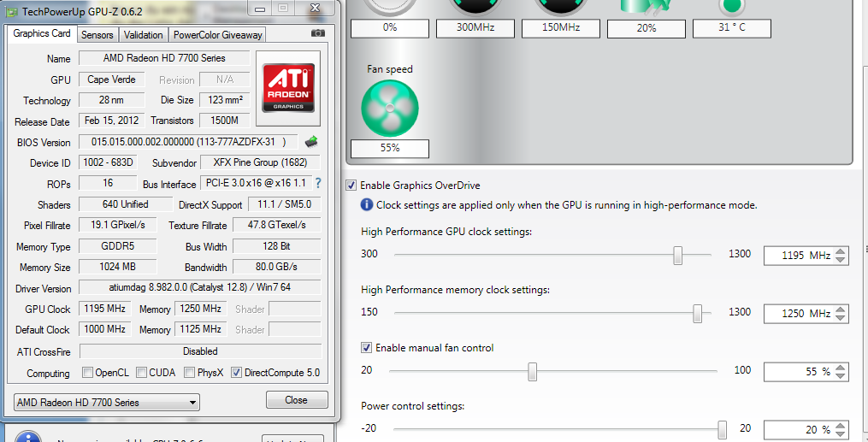Image resolution: width=868 pixels, height=442 pixels.
Task: Click the Default Clock value 1000 MHz
Action: coord(104,329)
